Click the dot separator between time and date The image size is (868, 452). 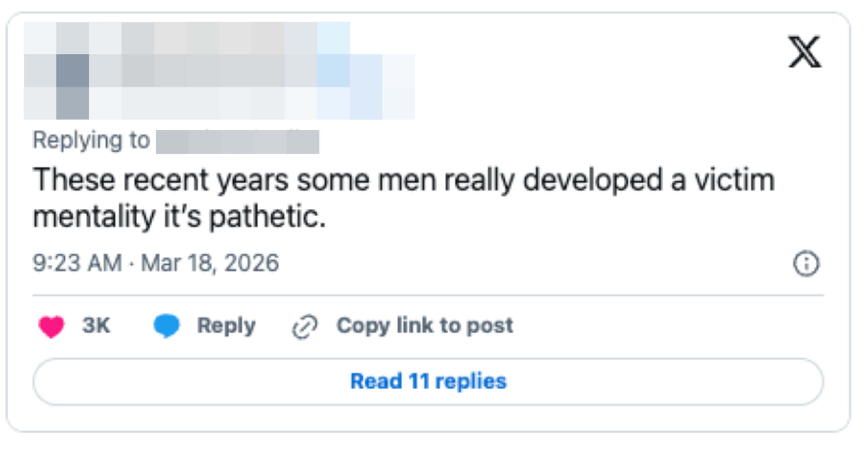pos(131,263)
